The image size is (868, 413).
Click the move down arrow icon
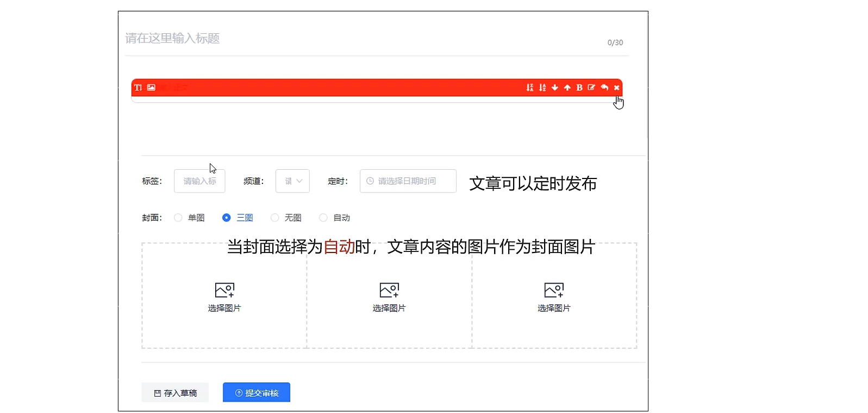tap(555, 88)
